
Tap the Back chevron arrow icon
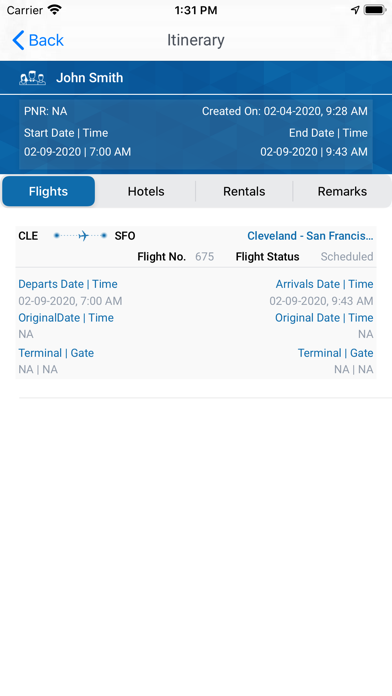click(18, 40)
